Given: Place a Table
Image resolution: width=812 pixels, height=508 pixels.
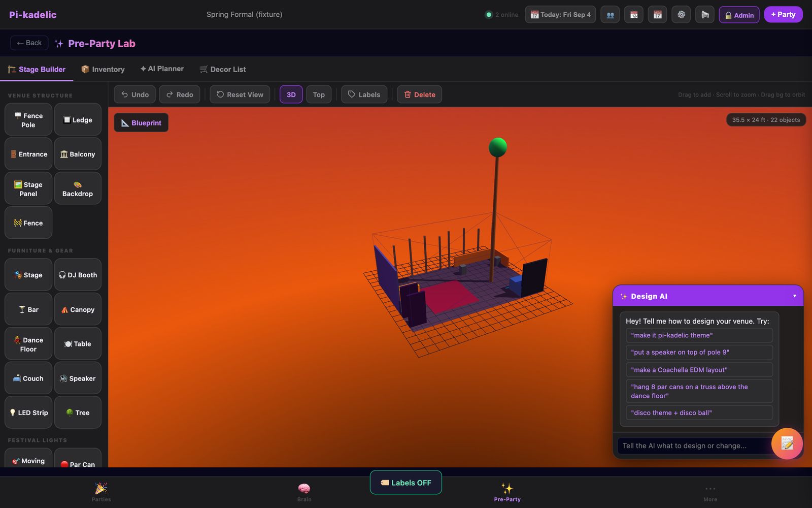Looking at the screenshot, I should point(78,344).
